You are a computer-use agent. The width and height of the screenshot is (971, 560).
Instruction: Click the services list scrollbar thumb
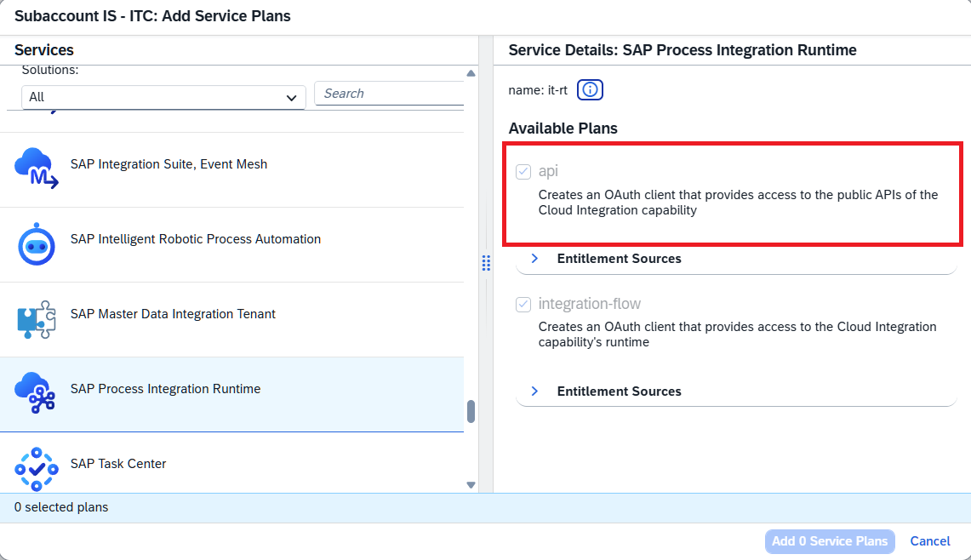[471, 411]
